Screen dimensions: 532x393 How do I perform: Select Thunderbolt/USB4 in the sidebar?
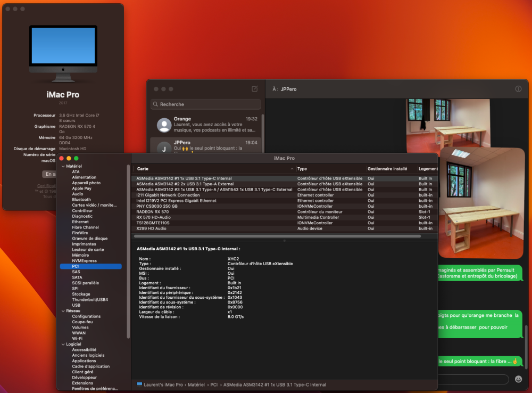90,300
